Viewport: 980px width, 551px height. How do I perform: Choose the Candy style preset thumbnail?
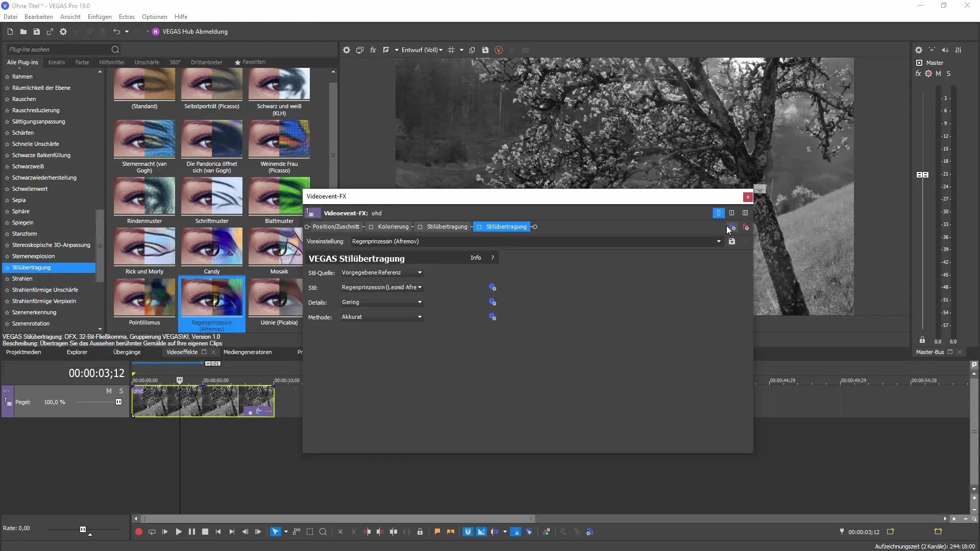coord(212,246)
